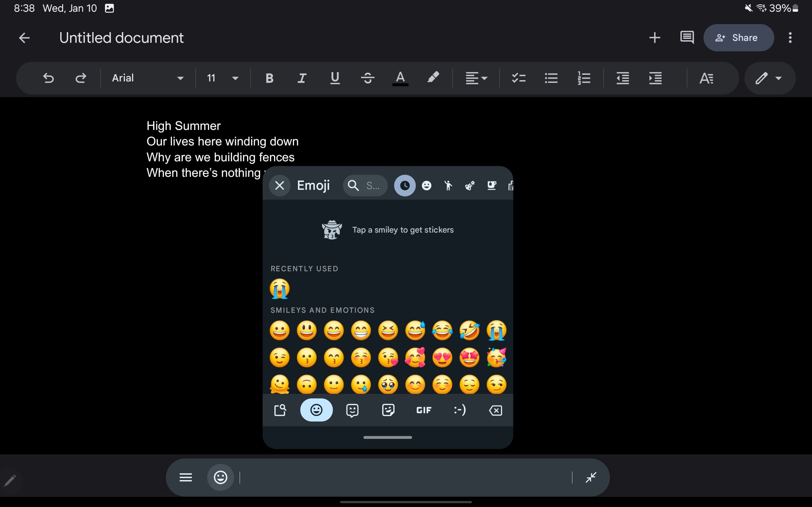This screenshot has width=812, height=507.
Task: Increase paragraph indent
Action: (655, 78)
